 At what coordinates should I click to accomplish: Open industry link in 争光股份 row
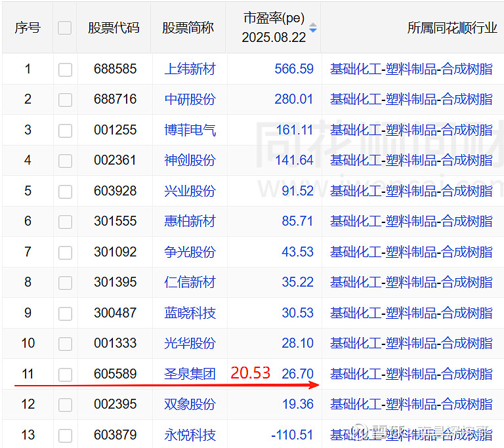[411, 252]
